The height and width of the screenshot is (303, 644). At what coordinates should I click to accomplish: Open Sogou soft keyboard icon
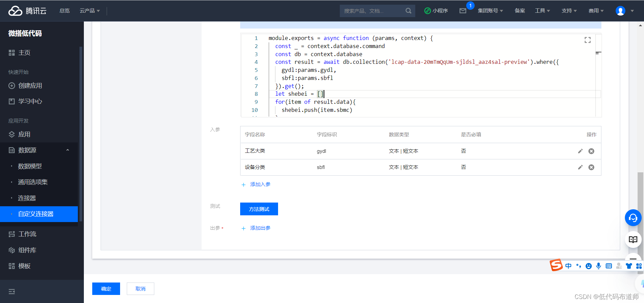pyautogui.click(x=609, y=266)
